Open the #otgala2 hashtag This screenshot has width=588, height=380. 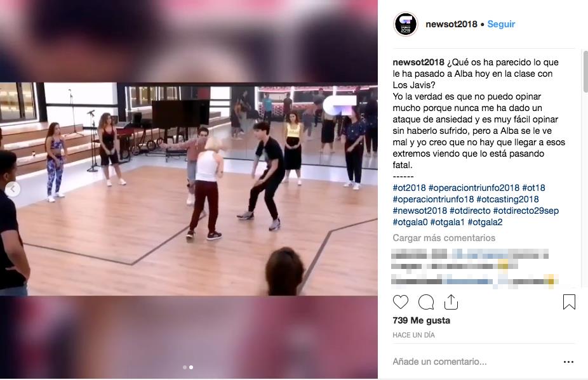[485, 222]
